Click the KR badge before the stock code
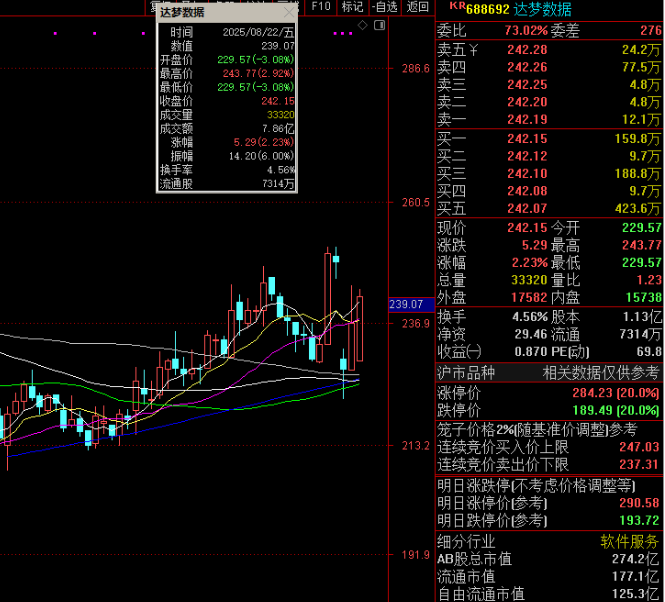Viewport: 665px width, 602px height. tap(457, 6)
